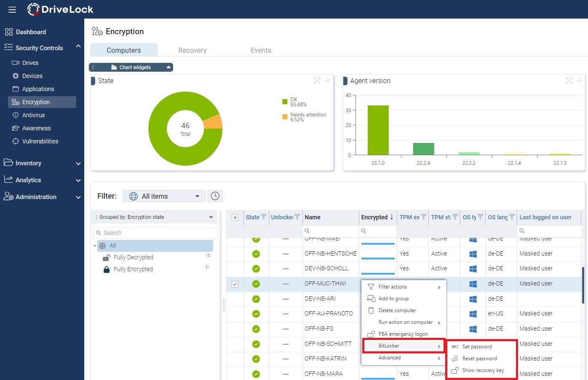The height and width of the screenshot is (380, 588).
Task: Sort by Last logged on user column
Action: 545,217
